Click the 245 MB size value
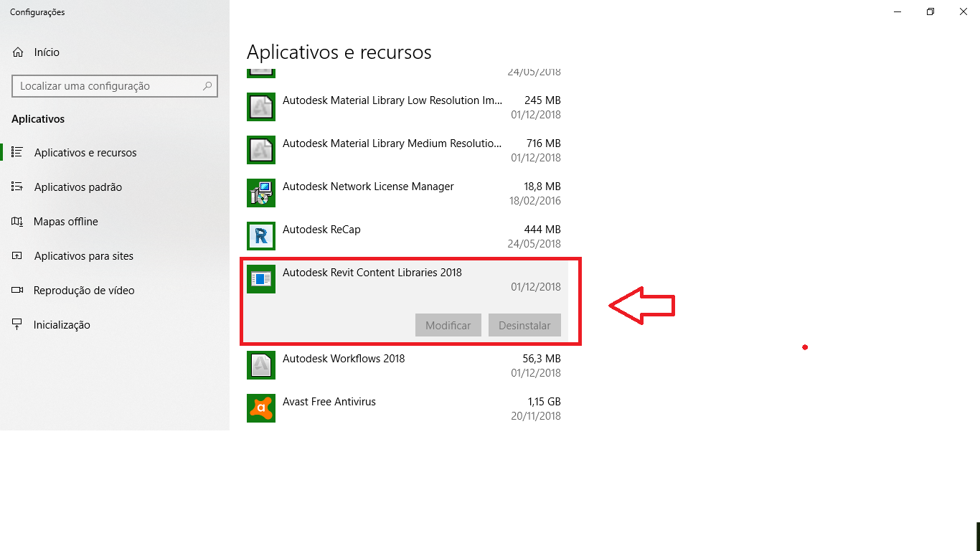Screen dimensions: 980x551 (x=542, y=100)
